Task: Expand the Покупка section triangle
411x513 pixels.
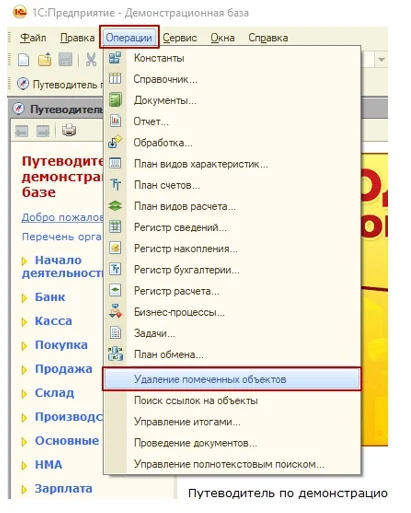Action: click(24, 346)
